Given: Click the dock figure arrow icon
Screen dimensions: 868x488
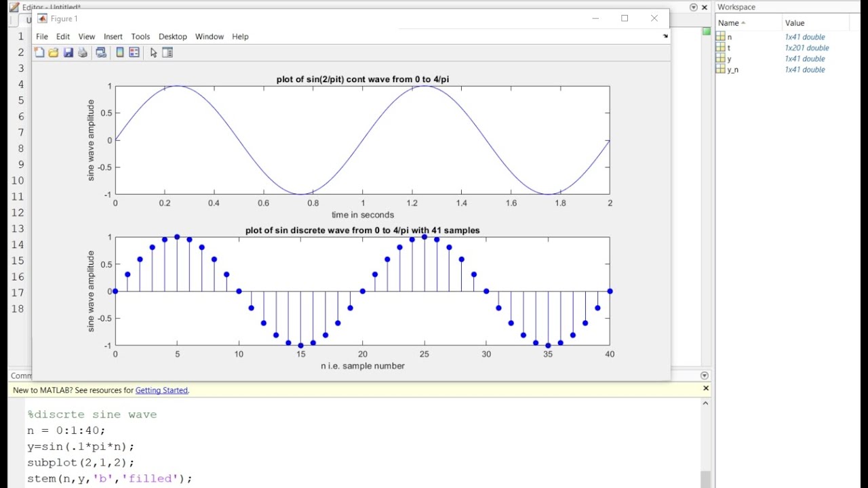Looking at the screenshot, I should (665, 36).
